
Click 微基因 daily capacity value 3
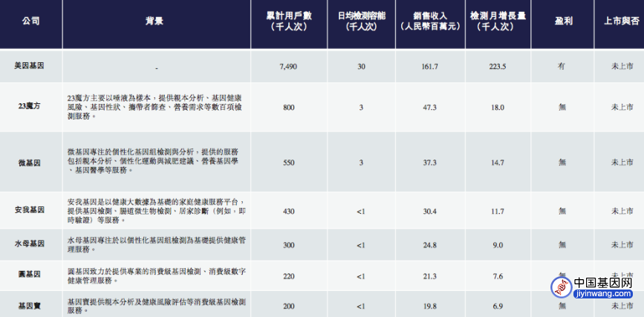(361, 163)
